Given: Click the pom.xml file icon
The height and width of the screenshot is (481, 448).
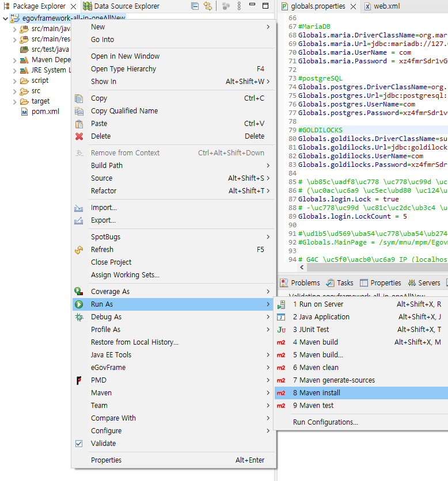Looking at the screenshot, I should coord(24,112).
